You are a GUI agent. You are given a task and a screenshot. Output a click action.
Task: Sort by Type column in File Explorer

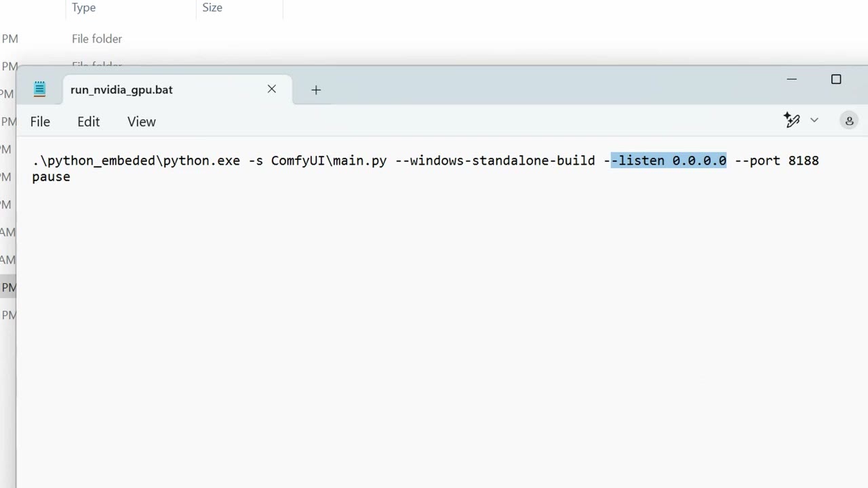click(x=84, y=7)
